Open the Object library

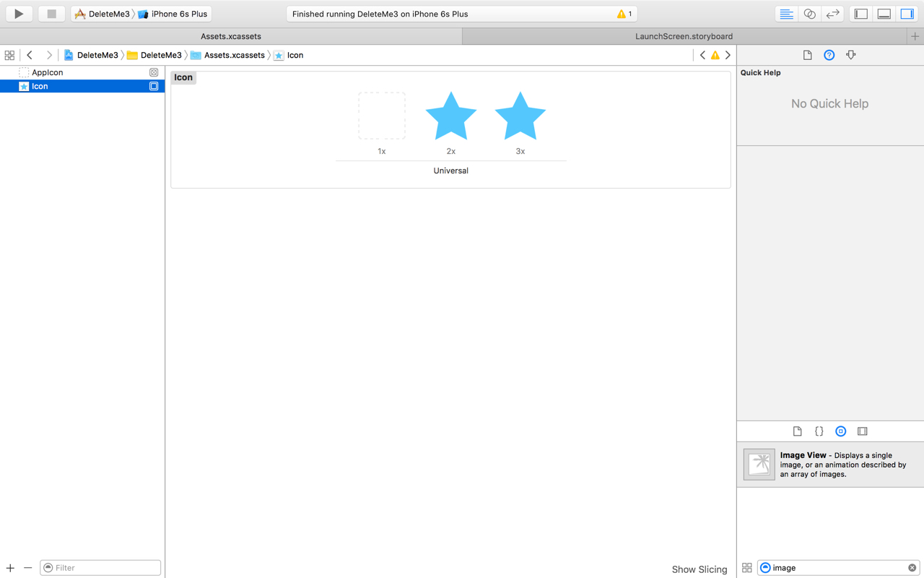[x=841, y=431]
